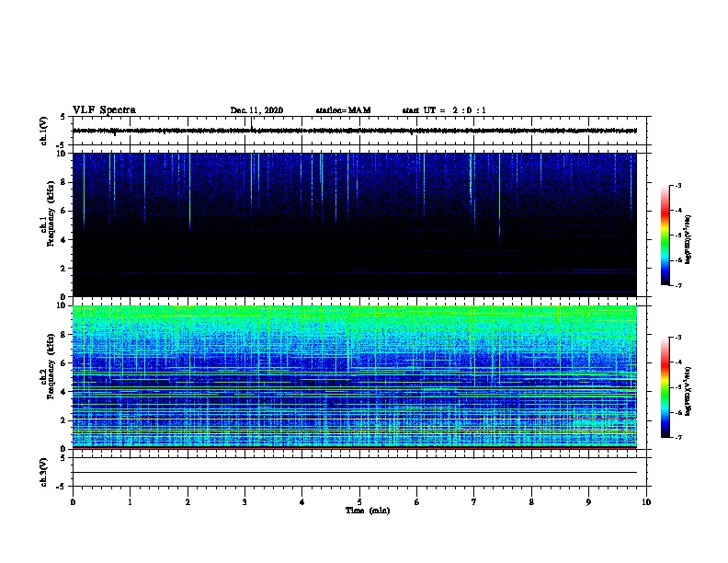Click time axis tick label '0'
This screenshot has width=728, height=563.
tap(73, 502)
